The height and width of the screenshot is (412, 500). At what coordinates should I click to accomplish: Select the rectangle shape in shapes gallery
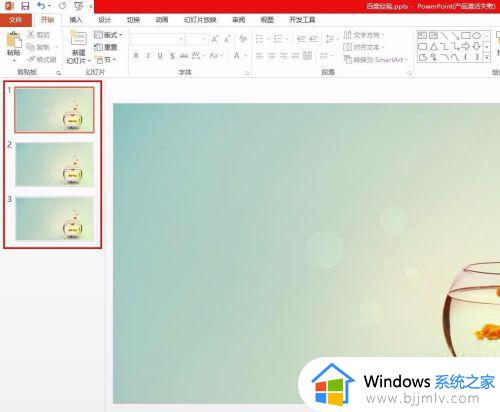[466, 35]
